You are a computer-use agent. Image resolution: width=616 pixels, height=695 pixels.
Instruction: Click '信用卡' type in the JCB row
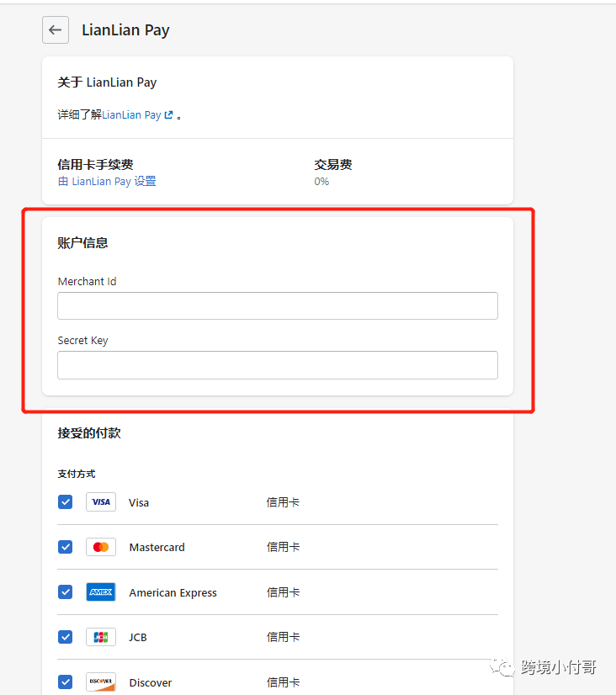(283, 637)
